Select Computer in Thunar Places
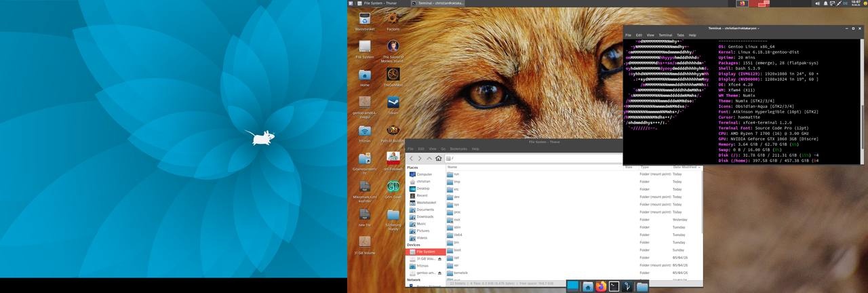Image resolution: width=868 pixels, height=293 pixels. point(425,174)
